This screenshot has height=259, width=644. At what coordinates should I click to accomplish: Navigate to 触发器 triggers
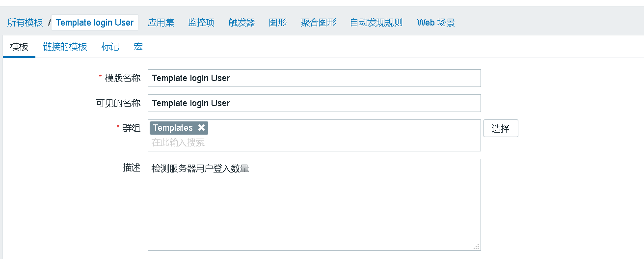pyautogui.click(x=242, y=23)
